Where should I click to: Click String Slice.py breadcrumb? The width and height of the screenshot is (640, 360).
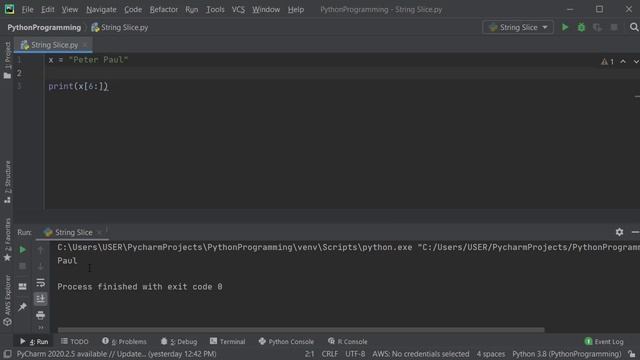120,27
